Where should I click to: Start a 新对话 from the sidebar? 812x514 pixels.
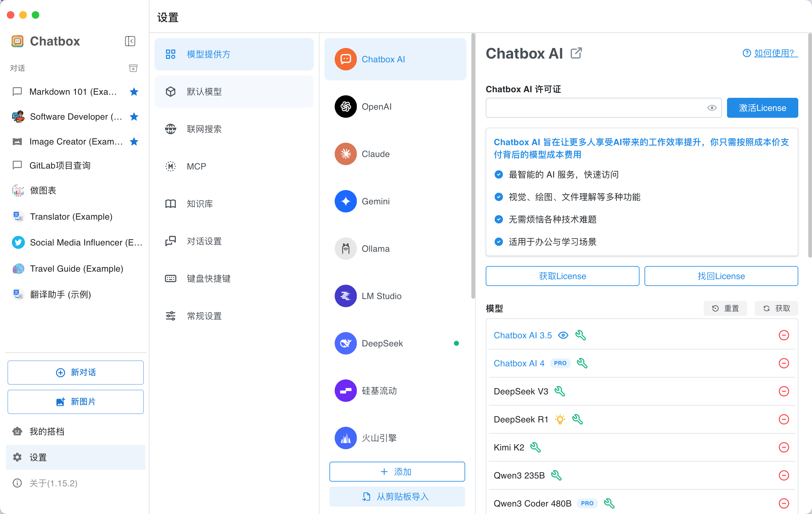click(76, 372)
